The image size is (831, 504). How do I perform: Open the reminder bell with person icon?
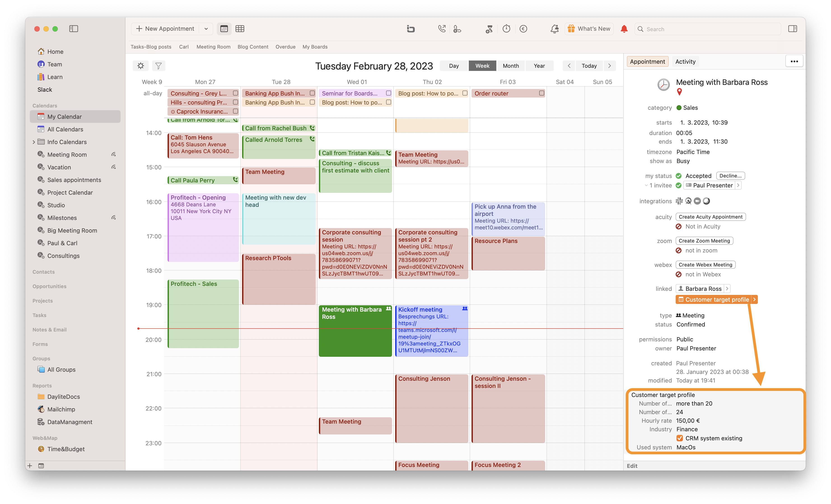point(554,29)
